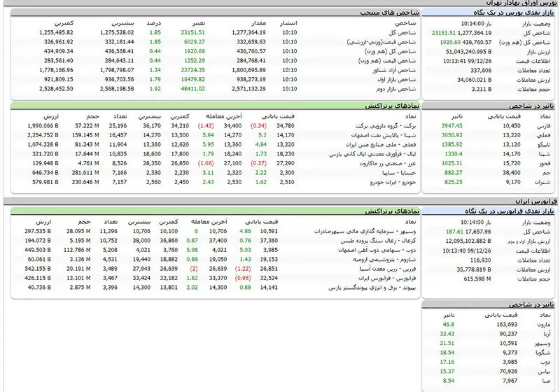Click index change value 23724.35

point(193,70)
